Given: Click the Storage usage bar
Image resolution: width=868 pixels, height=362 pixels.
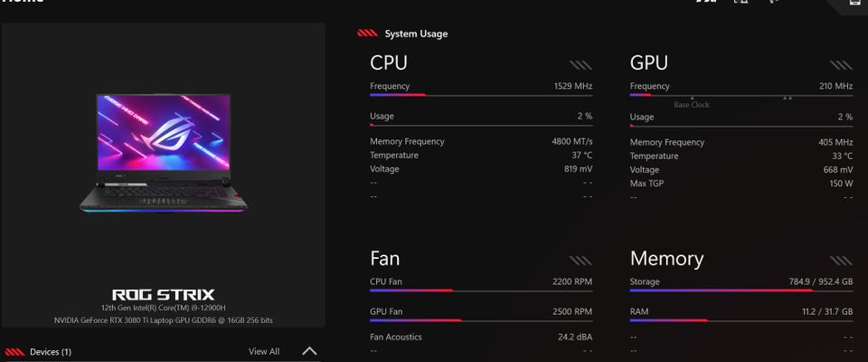Looking at the screenshot, I should [x=741, y=291].
